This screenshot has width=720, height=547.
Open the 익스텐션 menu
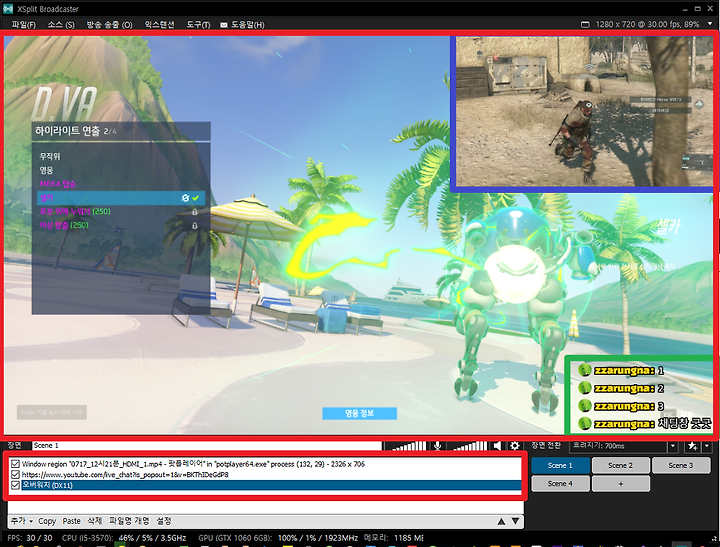pos(159,25)
